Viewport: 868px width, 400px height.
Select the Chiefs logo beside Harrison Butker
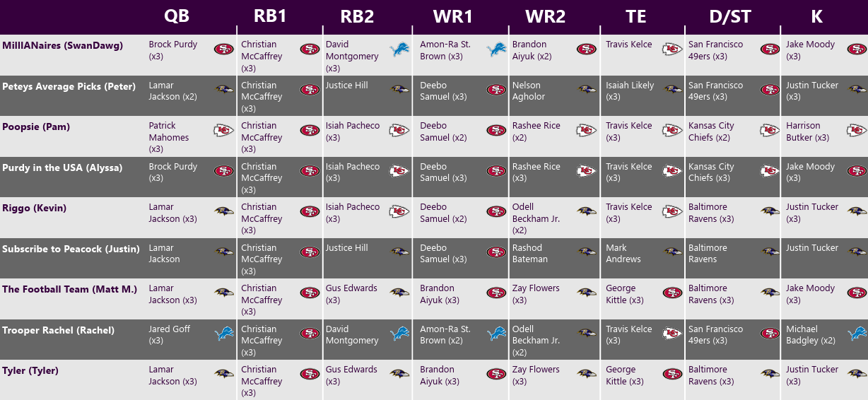point(857,131)
